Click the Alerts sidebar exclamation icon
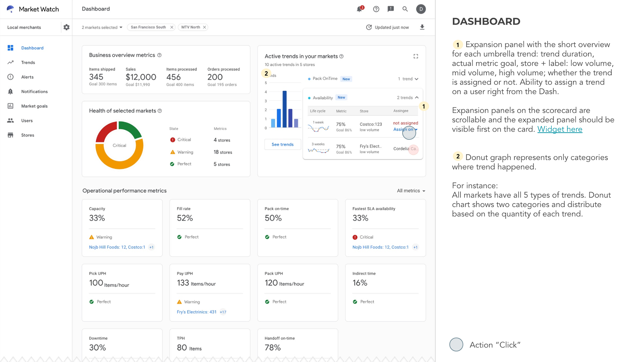Viewport: 644px width, 362px height. tap(10, 77)
